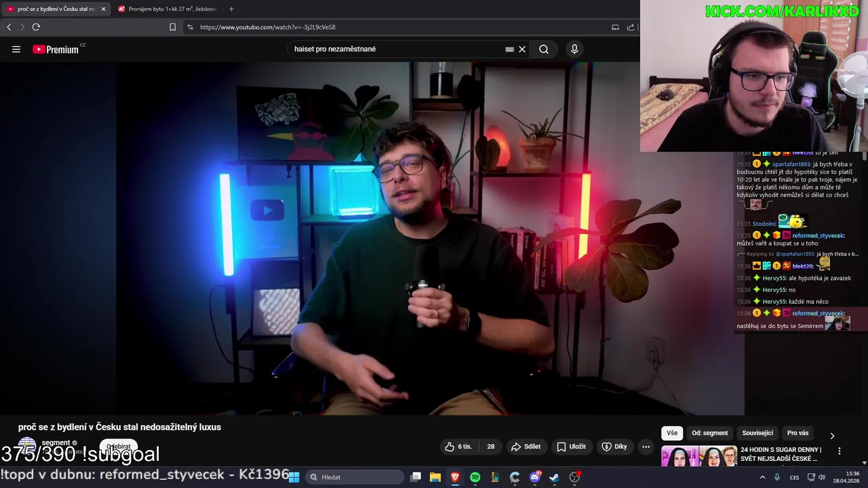Open Spotify from taskbar
Image resolution: width=868 pixels, height=488 pixels.
point(475,477)
